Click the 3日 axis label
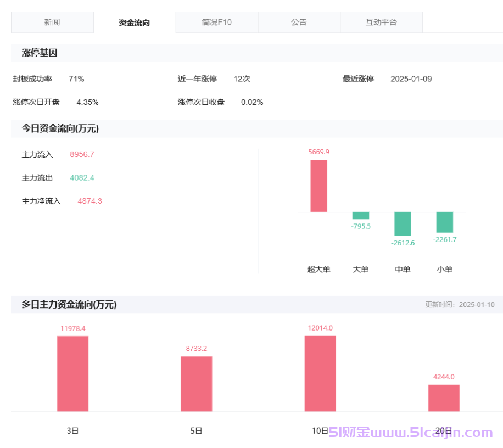 coord(73,430)
